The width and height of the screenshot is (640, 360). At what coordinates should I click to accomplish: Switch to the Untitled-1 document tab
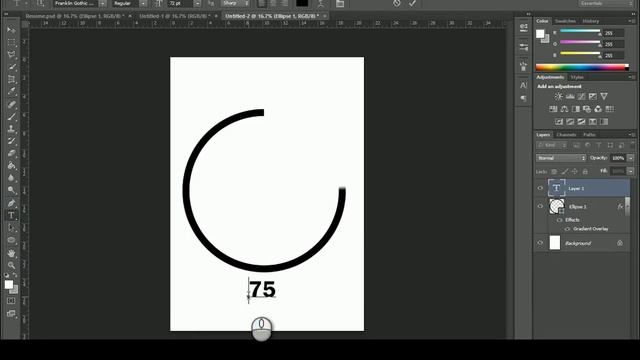[175, 16]
